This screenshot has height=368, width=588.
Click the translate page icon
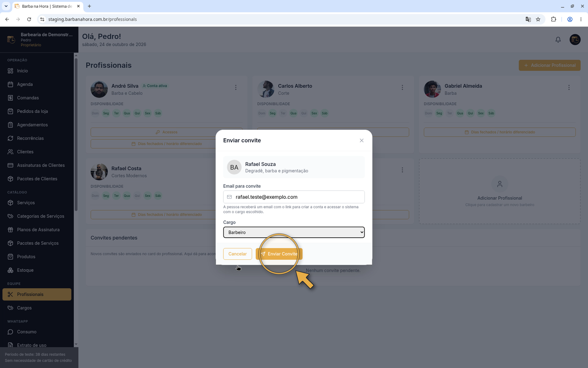point(528,19)
